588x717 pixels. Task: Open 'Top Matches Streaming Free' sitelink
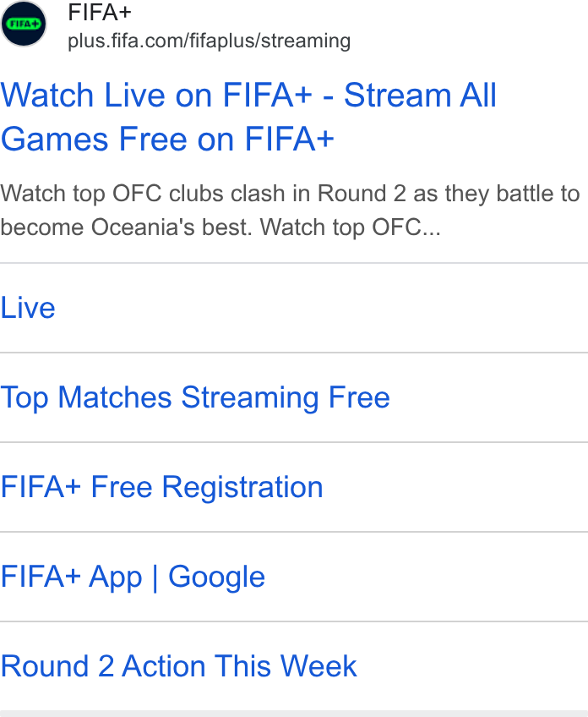pos(195,397)
